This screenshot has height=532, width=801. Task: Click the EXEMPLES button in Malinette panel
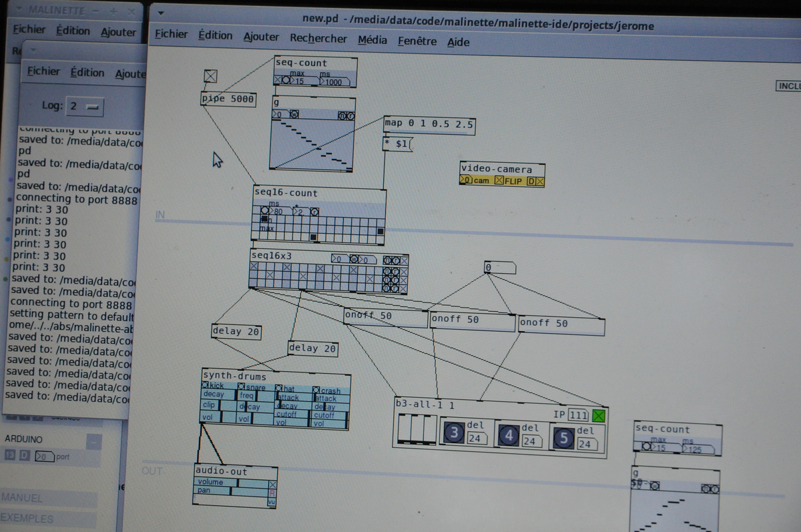click(49, 517)
